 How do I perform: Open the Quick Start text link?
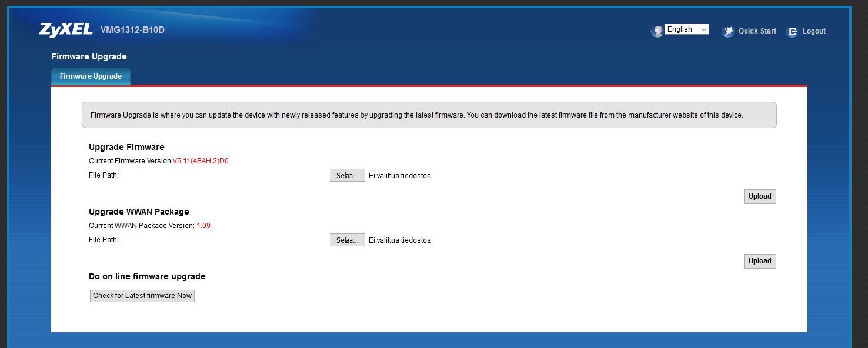757,31
